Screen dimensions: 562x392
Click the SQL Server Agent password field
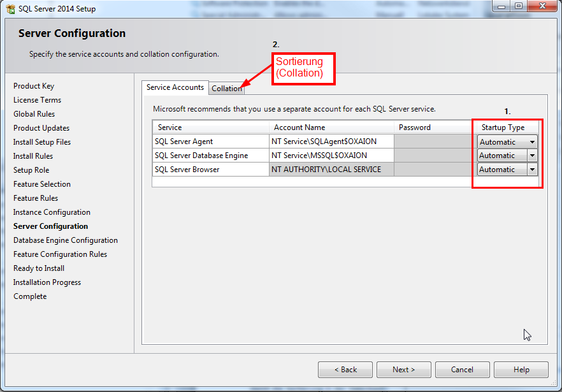coord(433,142)
